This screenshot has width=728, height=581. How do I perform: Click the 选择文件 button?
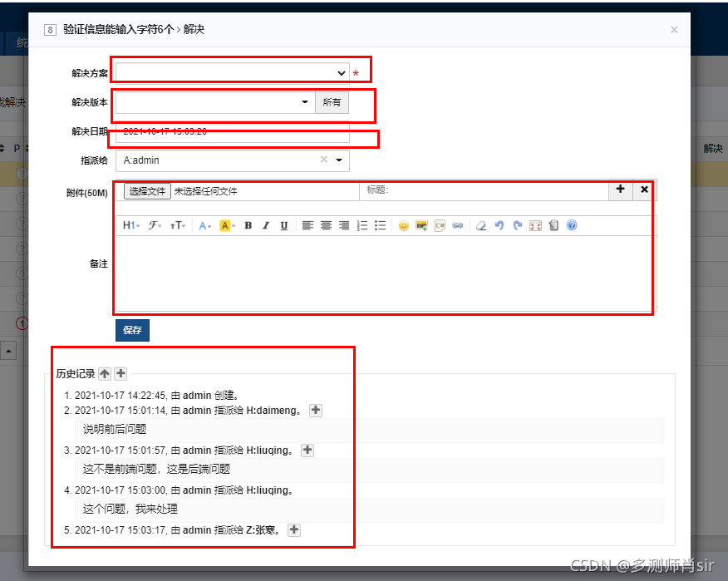[x=147, y=191]
